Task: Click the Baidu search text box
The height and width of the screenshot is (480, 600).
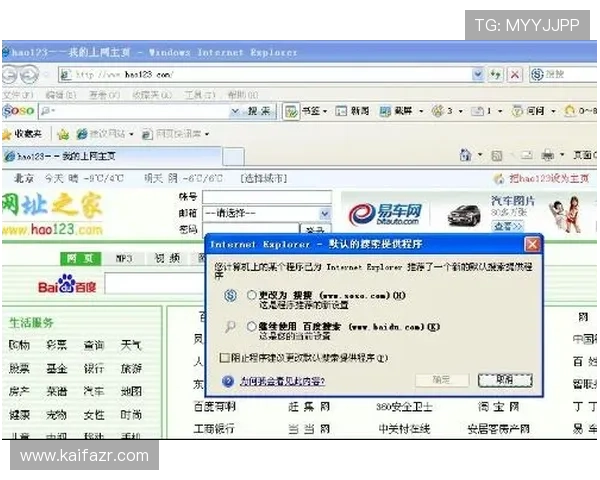Action: click(154, 284)
